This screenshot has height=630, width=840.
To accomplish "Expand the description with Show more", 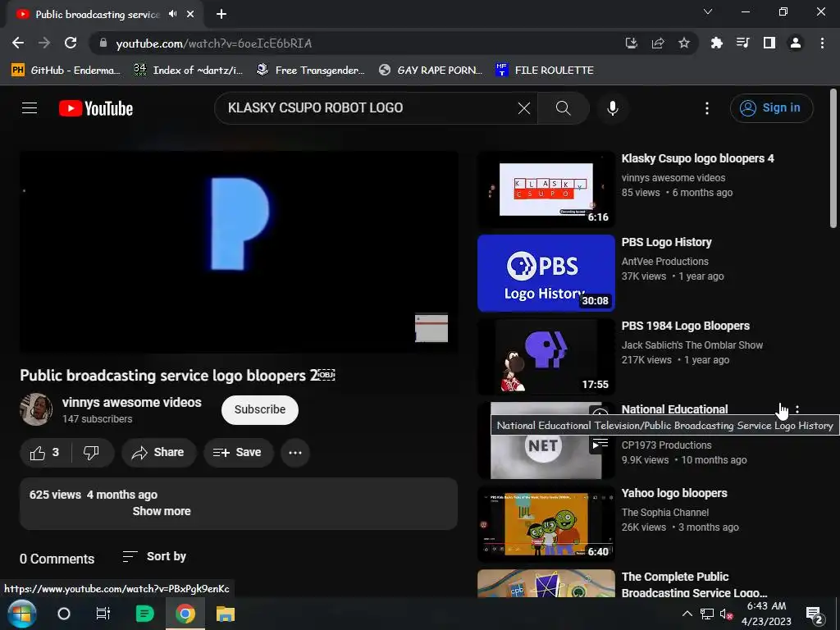I will coord(162,511).
